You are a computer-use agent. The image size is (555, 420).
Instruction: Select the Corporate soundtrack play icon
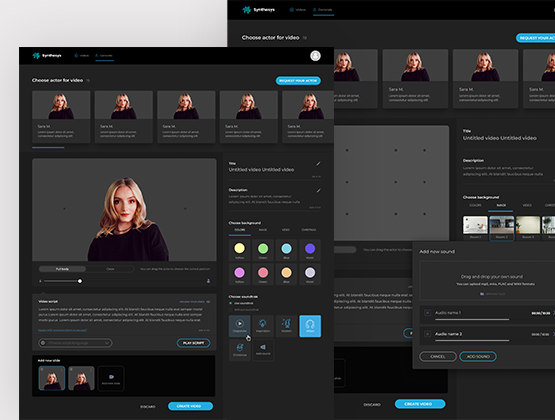click(x=240, y=323)
